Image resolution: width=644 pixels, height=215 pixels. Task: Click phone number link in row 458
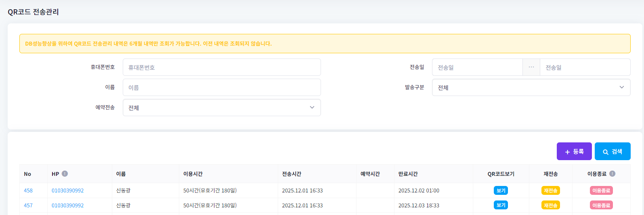click(67, 190)
